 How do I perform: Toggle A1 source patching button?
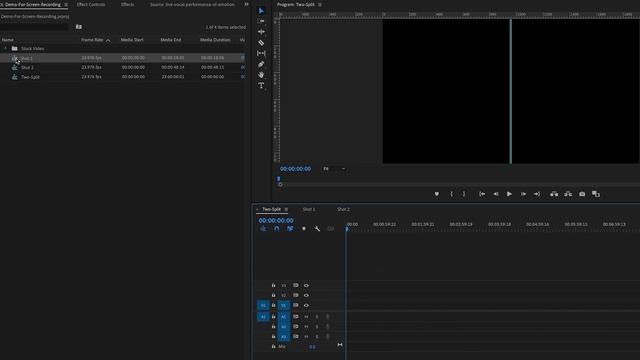point(263,316)
